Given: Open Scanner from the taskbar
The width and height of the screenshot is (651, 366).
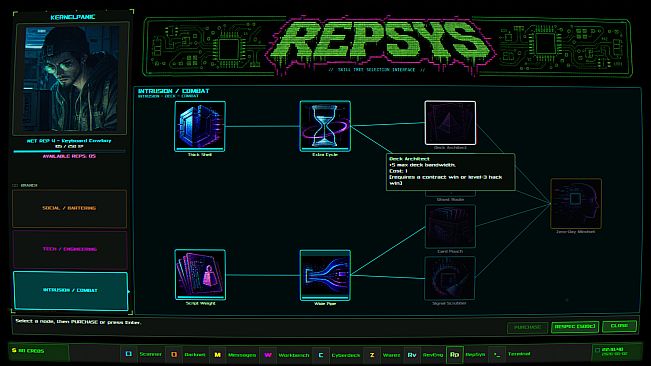Looking at the screenshot, I should tap(143, 354).
